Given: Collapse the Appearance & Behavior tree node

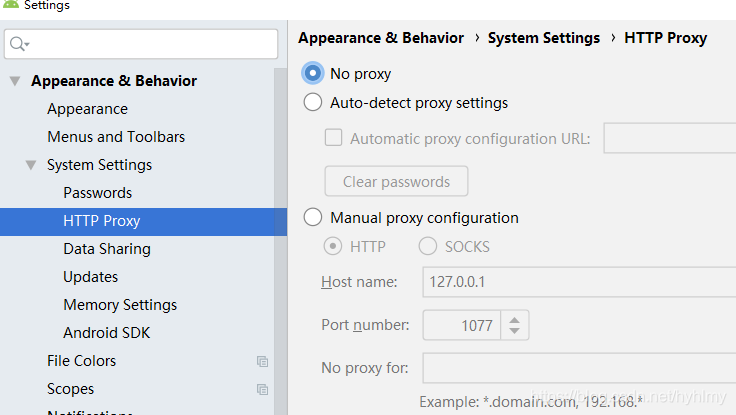Looking at the screenshot, I should pos(15,81).
